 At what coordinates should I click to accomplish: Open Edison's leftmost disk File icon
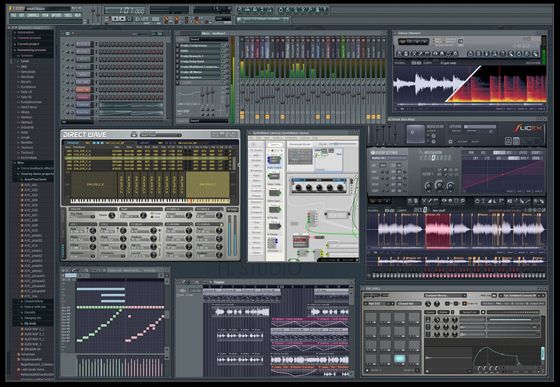[400, 54]
